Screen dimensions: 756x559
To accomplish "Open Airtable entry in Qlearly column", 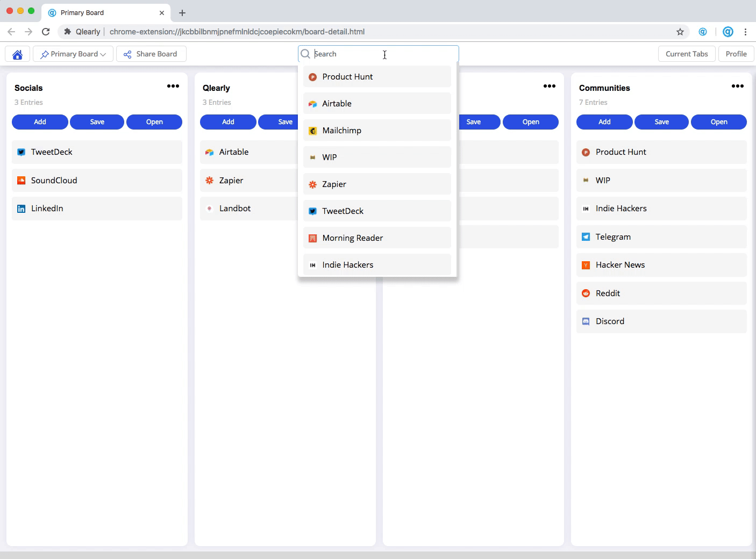I will 249,152.
